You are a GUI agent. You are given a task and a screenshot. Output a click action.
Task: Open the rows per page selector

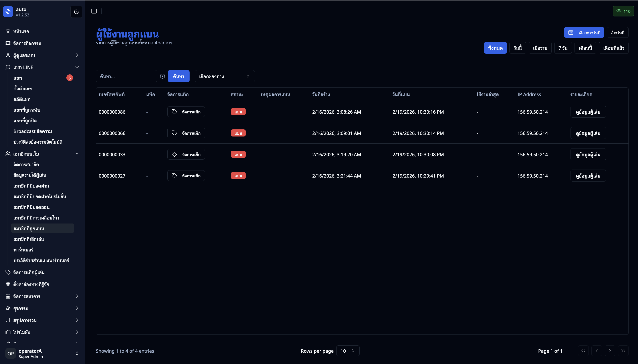(x=347, y=351)
